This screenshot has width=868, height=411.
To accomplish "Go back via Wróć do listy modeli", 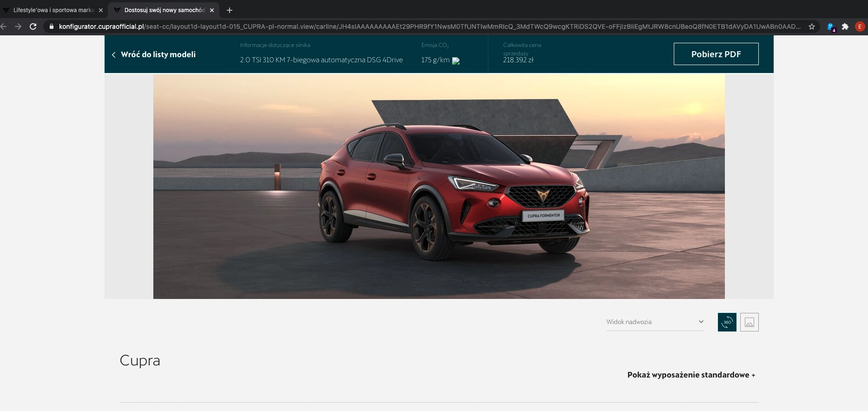I will [153, 54].
